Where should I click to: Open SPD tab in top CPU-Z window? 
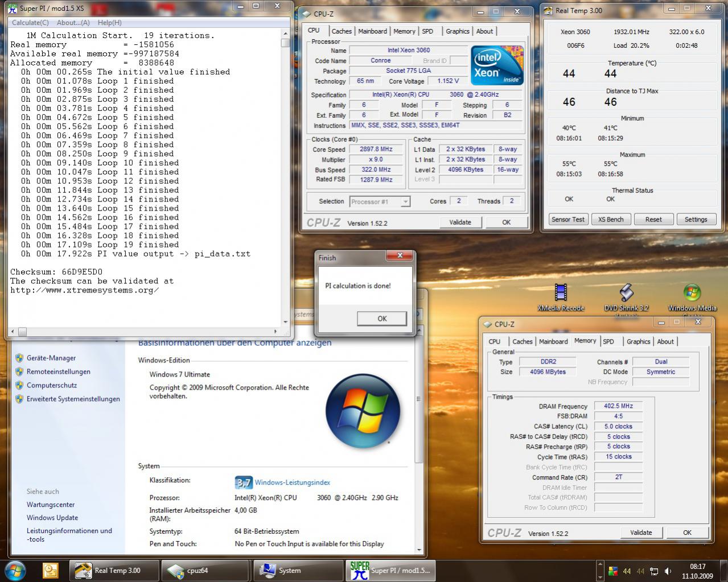pos(427,31)
